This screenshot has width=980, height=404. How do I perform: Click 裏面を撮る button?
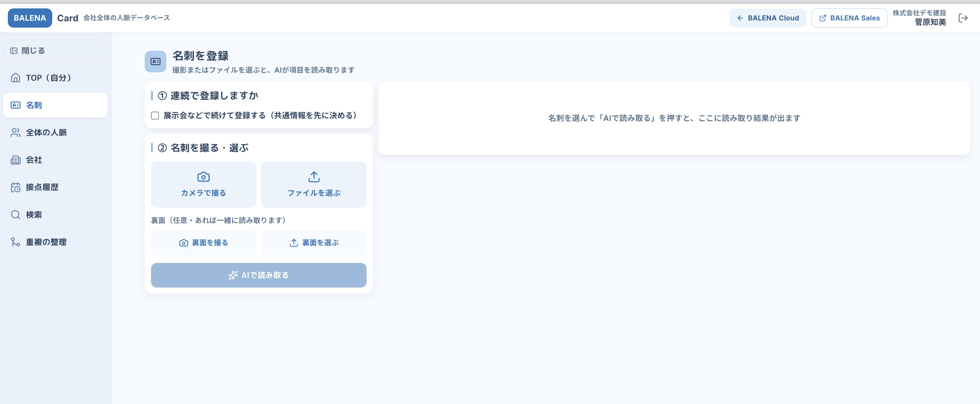(x=204, y=243)
